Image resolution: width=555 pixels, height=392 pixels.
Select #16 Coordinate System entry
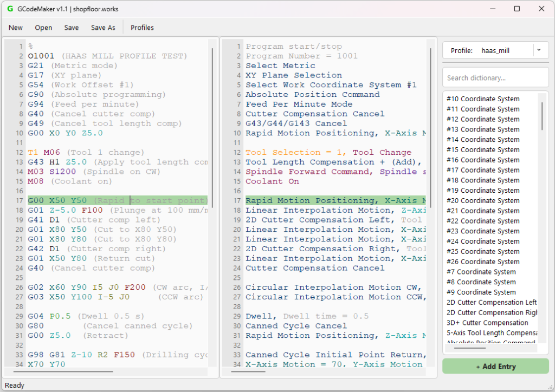point(483,160)
